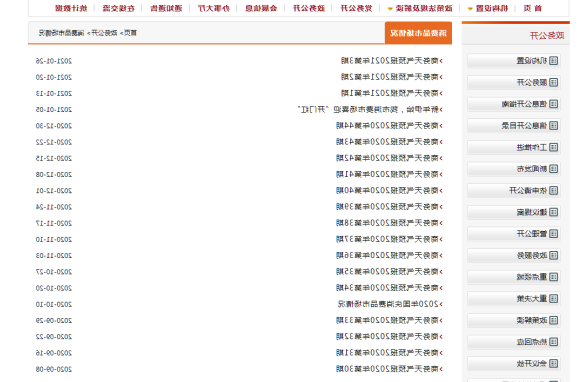Click the 政务公开 sidebar heading

(x=547, y=36)
